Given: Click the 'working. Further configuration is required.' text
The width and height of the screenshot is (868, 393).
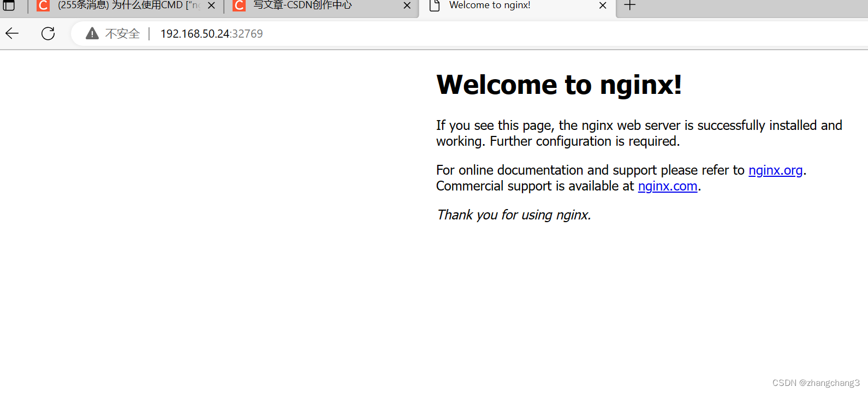Looking at the screenshot, I should (x=558, y=141).
